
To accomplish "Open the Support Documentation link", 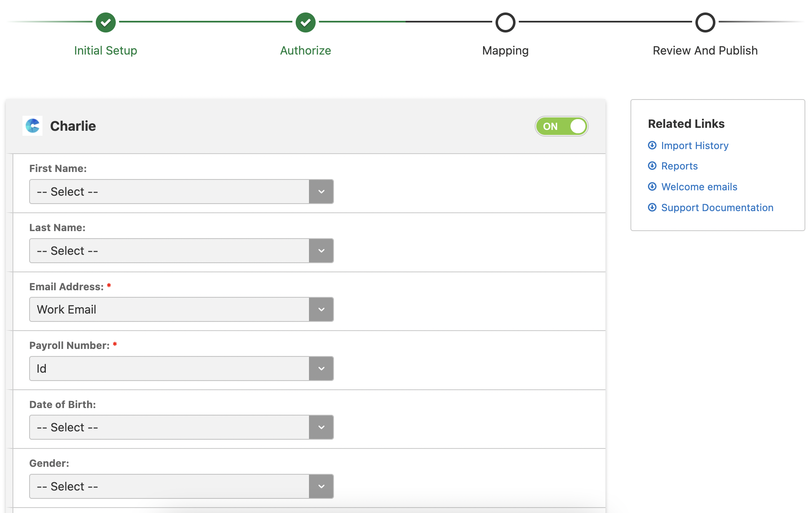I will [717, 207].
